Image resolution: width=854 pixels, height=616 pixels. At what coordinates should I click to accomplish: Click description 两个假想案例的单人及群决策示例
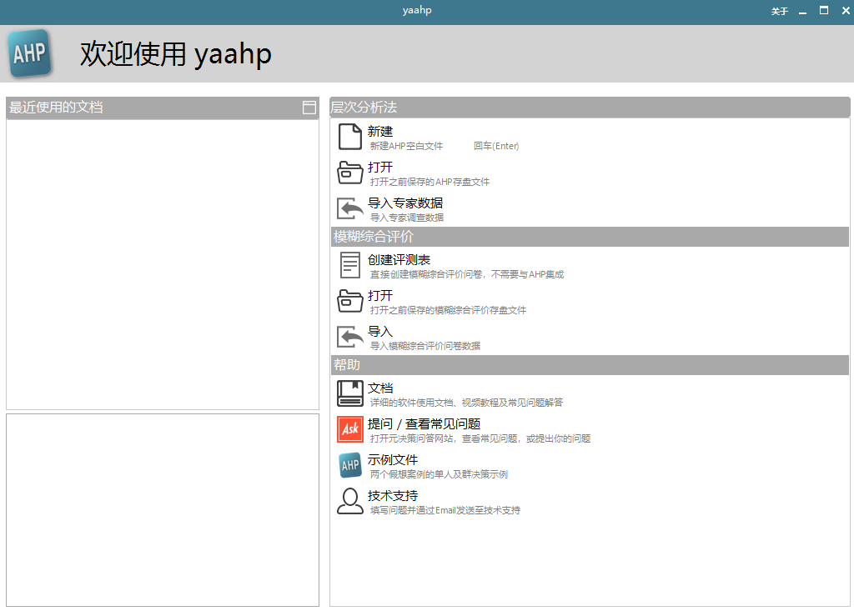click(x=439, y=474)
